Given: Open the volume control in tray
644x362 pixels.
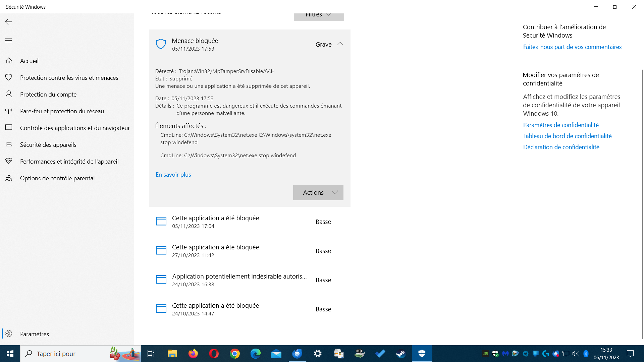Looking at the screenshot, I should (x=576, y=354).
